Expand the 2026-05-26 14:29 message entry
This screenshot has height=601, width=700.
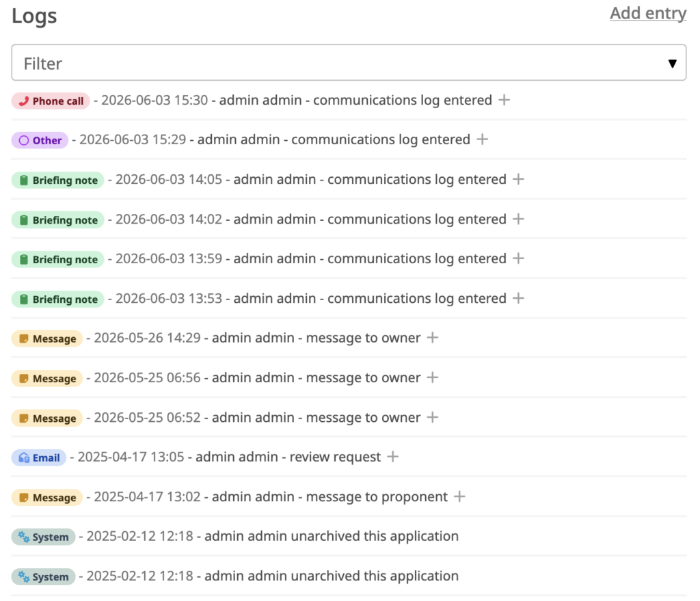[433, 338]
